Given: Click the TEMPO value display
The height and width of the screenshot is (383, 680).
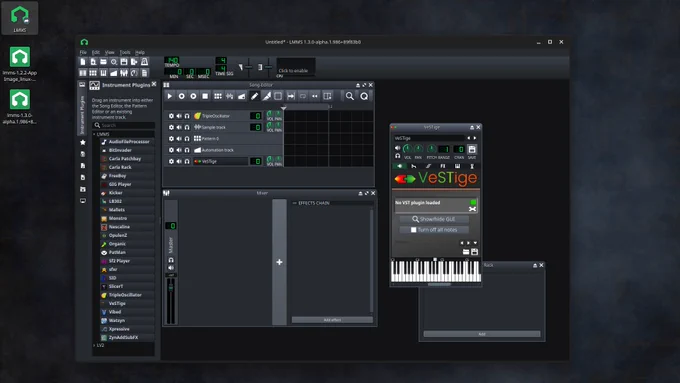Looking at the screenshot, I should tap(172, 61).
